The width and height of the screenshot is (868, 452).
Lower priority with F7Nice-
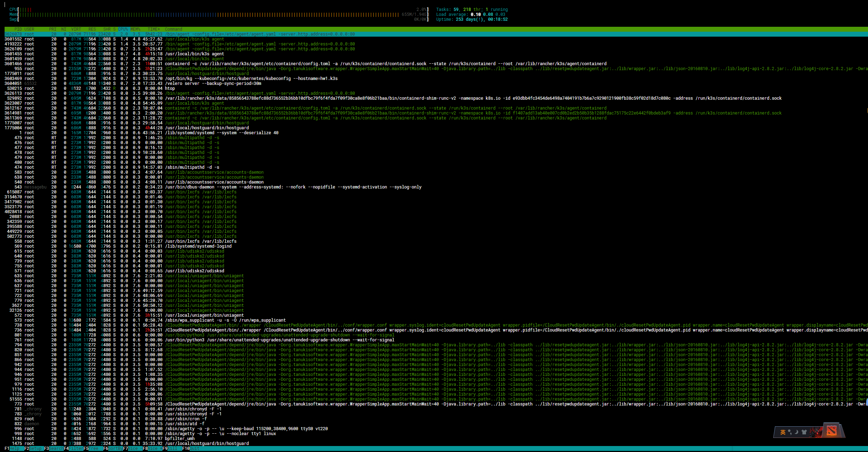133,448
